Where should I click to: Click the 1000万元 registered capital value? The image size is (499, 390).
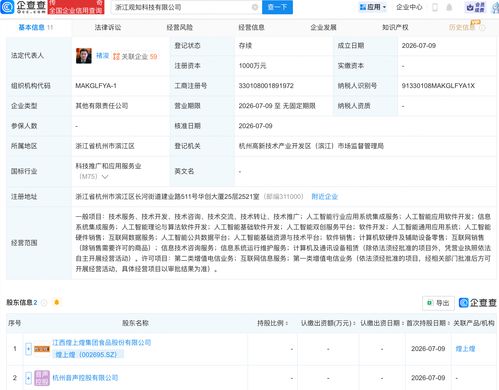(x=252, y=66)
